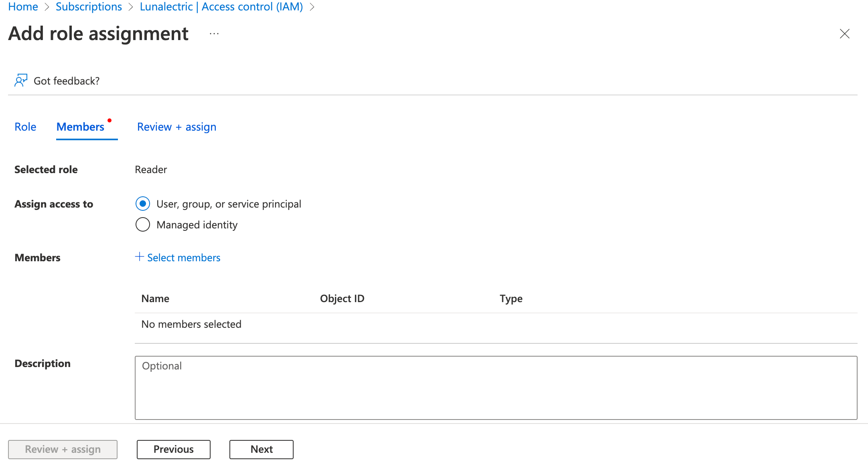Go to Lunalectric Access control breadcrumb
The height and width of the screenshot is (468, 868).
[x=221, y=6]
